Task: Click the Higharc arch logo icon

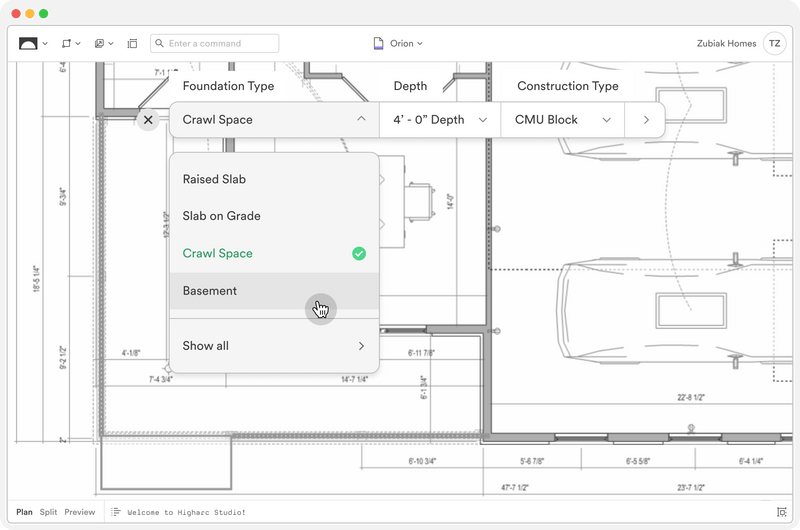Action: click(x=28, y=43)
